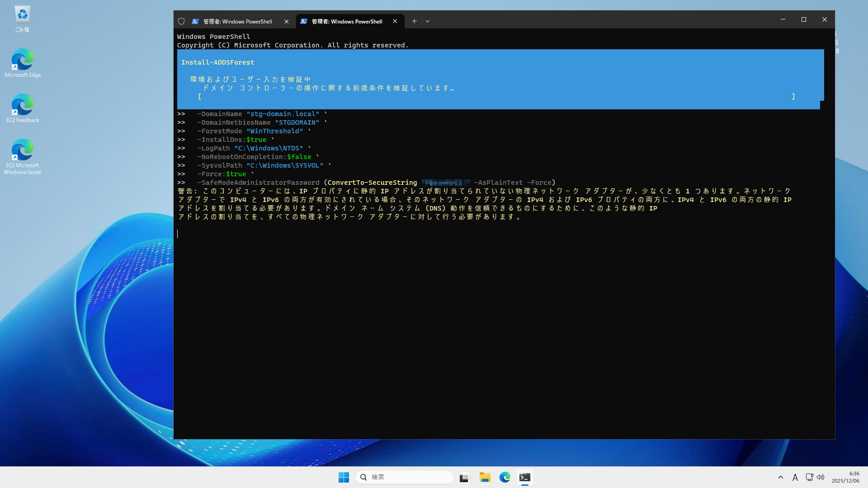Screen dimensions: 868x488
Task: Switch to the first PowerShell tab
Action: point(235,21)
